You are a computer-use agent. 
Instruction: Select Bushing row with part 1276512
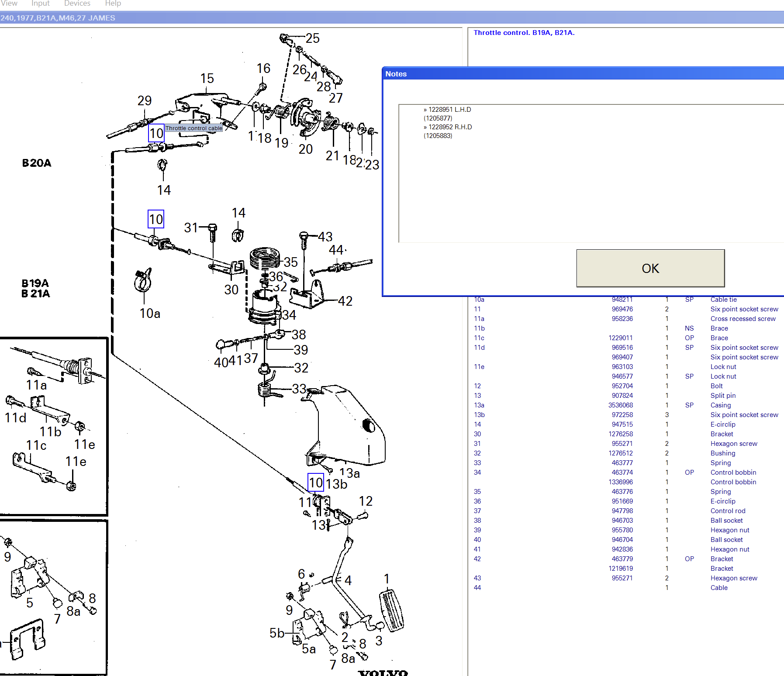click(x=626, y=453)
